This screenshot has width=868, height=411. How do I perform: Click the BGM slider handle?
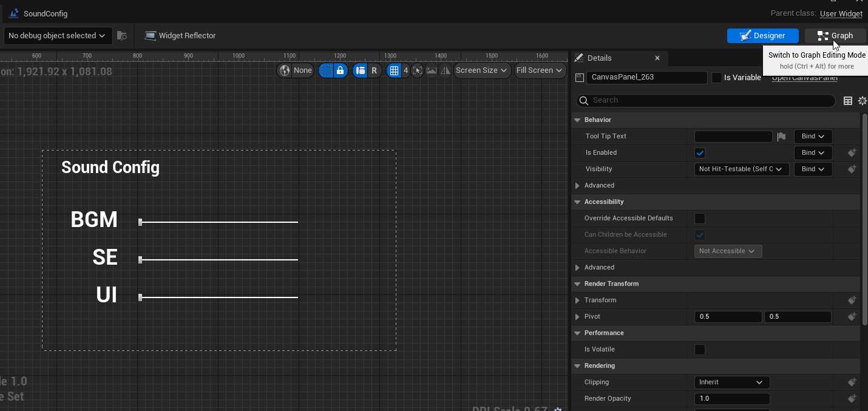coord(140,222)
